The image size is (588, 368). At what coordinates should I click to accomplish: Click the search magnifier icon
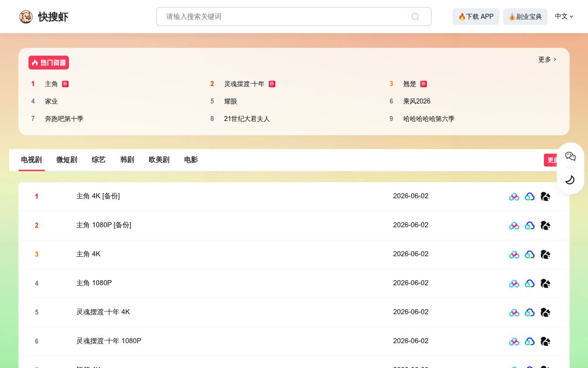[x=415, y=17]
